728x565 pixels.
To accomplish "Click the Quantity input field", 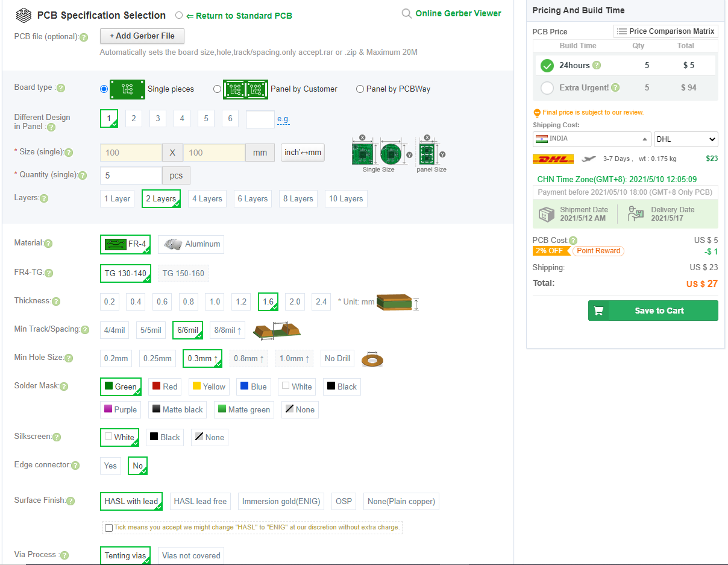I will tap(131, 175).
